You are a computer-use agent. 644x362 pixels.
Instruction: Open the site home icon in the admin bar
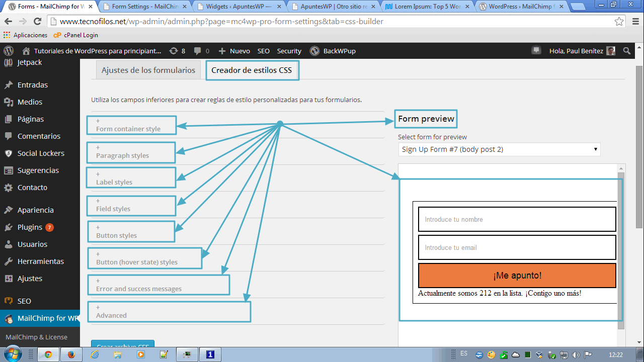(x=26, y=51)
